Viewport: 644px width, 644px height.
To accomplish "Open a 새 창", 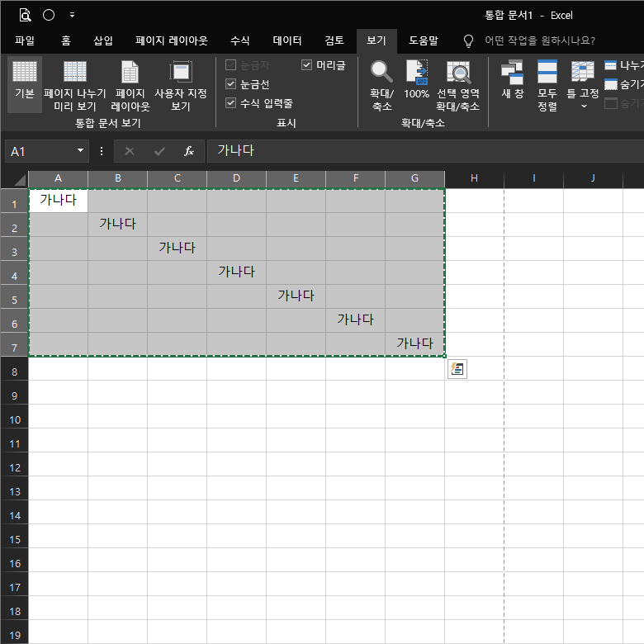I will click(513, 80).
